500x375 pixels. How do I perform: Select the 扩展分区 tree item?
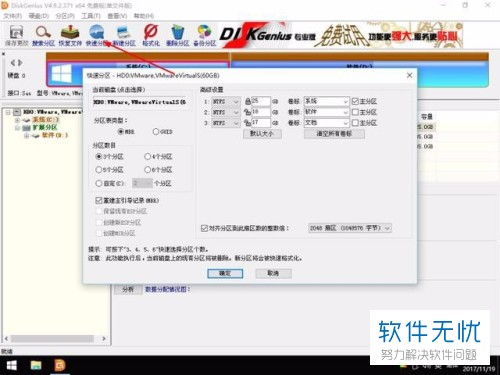[44, 127]
